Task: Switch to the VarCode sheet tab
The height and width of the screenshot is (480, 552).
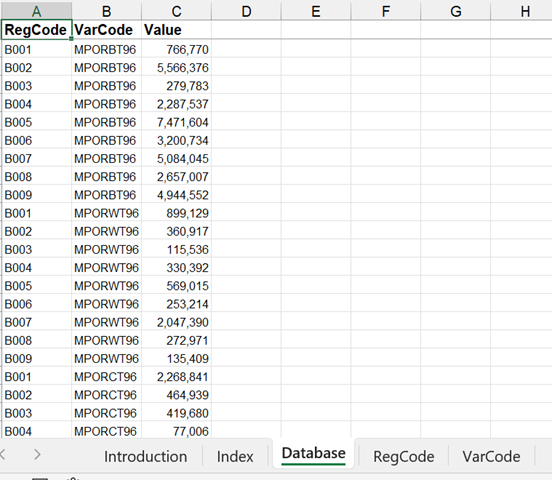Action: click(491, 456)
